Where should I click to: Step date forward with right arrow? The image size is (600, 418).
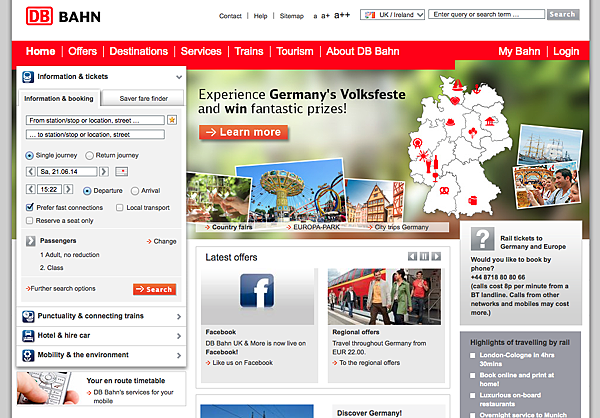pyautogui.click(x=104, y=171)
